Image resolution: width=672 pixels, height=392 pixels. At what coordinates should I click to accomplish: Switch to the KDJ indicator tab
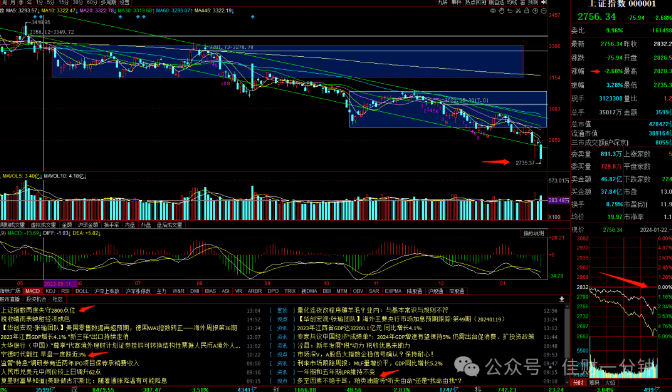50,291
